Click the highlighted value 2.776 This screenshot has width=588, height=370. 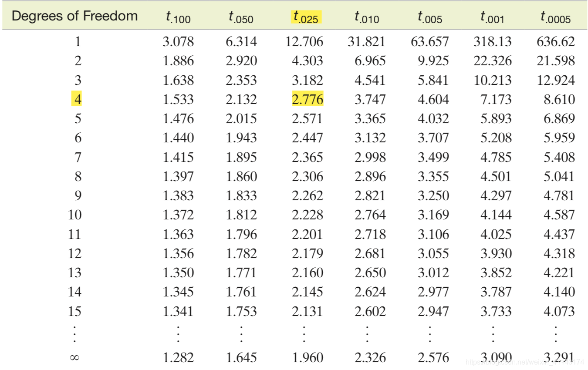(x=308, y=100)
